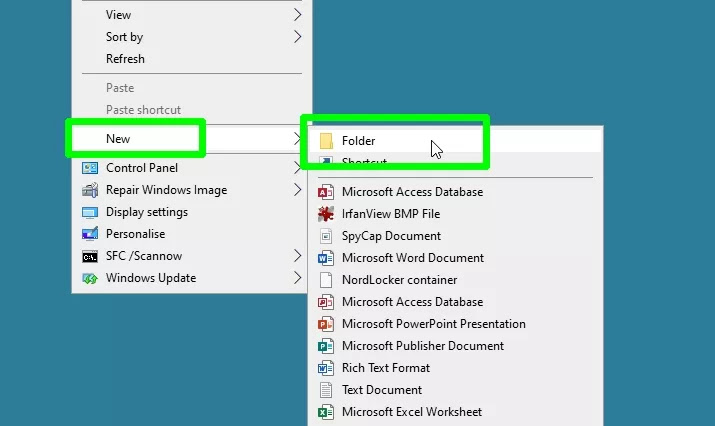Create a Microsoft Publisher Document
The width and height of the screenshot is (715, 426).
(x=455, y=346)
